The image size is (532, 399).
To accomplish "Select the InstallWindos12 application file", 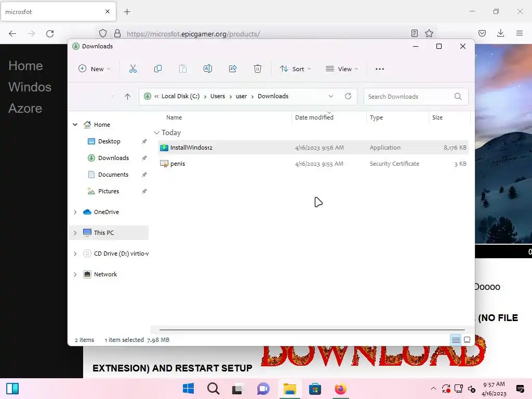I will click(313, 148).
